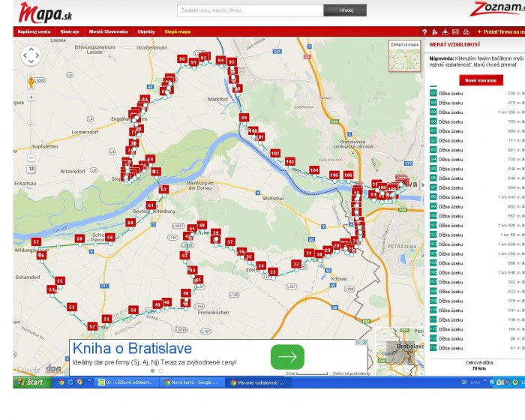Click route marker 104 on map
Screen dimensions: 525x420
(x=314, y=170)
